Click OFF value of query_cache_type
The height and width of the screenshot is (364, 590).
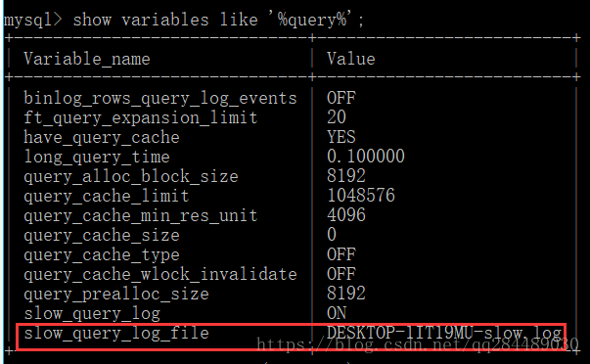pos(341,254)
